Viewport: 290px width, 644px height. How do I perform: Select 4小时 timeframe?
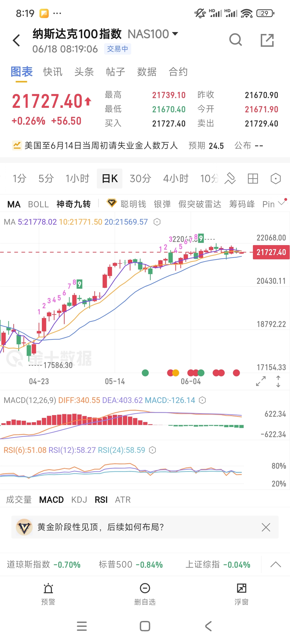click(176, 179)
